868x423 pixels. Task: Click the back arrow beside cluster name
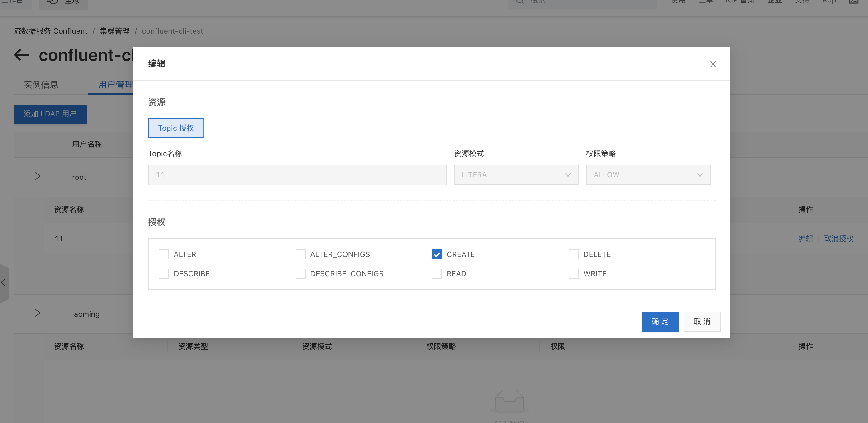coord(21,55)
